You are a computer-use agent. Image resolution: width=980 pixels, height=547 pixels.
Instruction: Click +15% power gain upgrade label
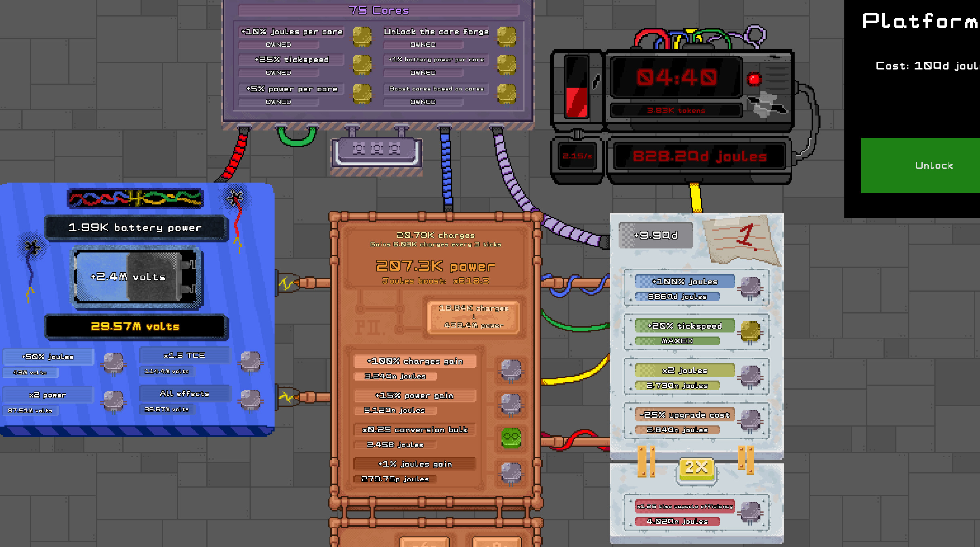pos(415,396)
